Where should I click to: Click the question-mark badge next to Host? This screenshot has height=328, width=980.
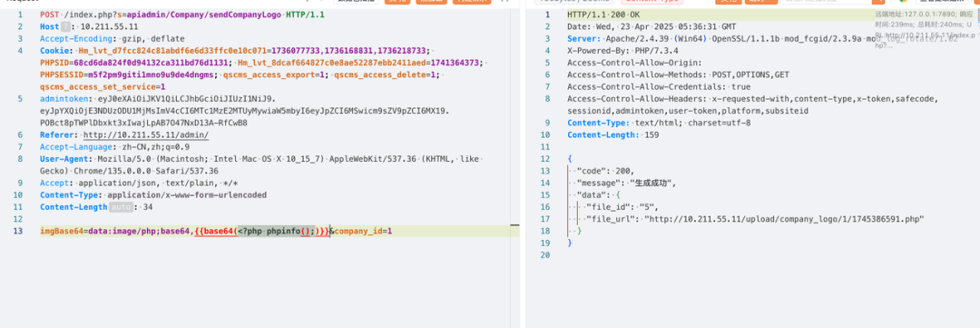(x=65, y=26)
